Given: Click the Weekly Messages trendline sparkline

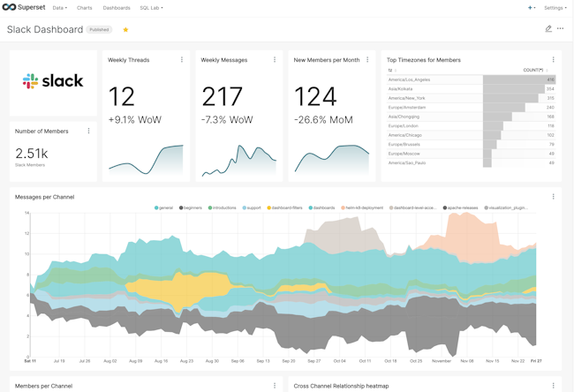Looking at the screenshot, I should tap(238, 161).
